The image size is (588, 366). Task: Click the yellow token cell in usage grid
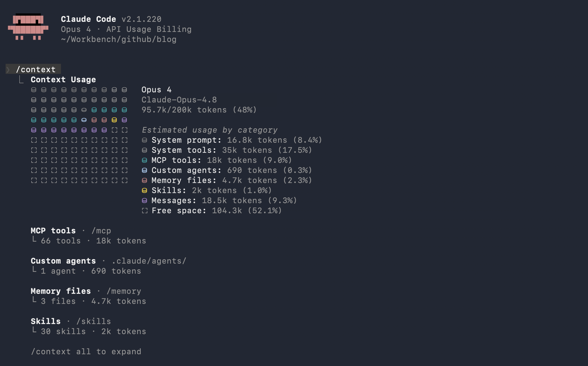pyautogui.click(x=114, y=120)
